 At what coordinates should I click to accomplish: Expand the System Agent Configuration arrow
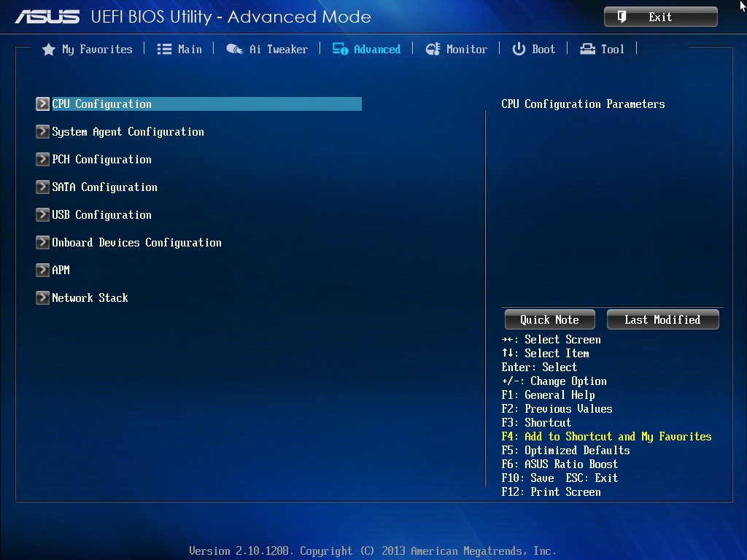click(x=42, y=131)
